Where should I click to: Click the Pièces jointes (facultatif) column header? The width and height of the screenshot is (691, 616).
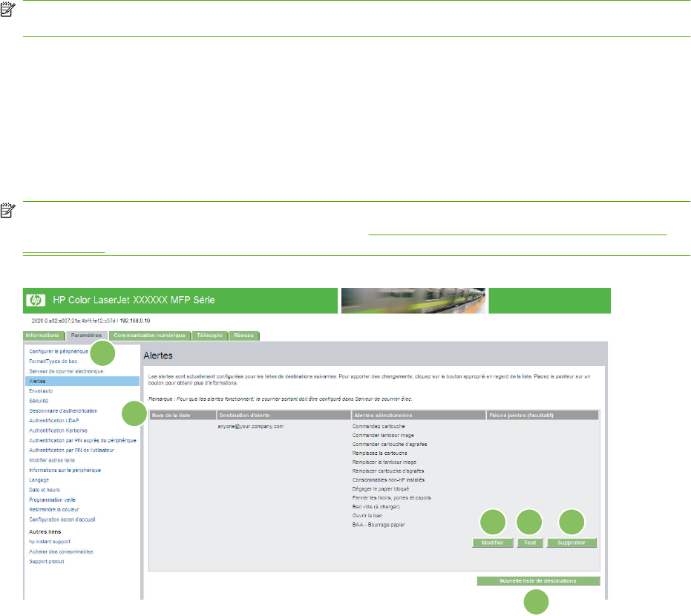[543, 416]
